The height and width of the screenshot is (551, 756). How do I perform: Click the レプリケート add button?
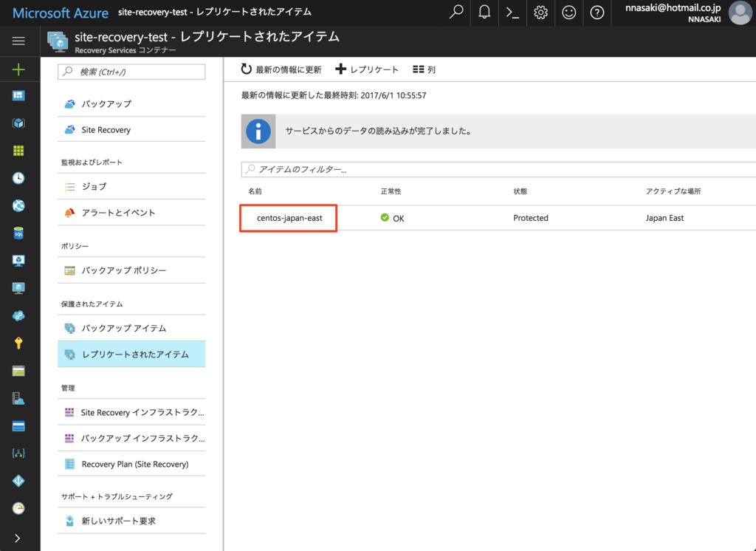[367, 69]
